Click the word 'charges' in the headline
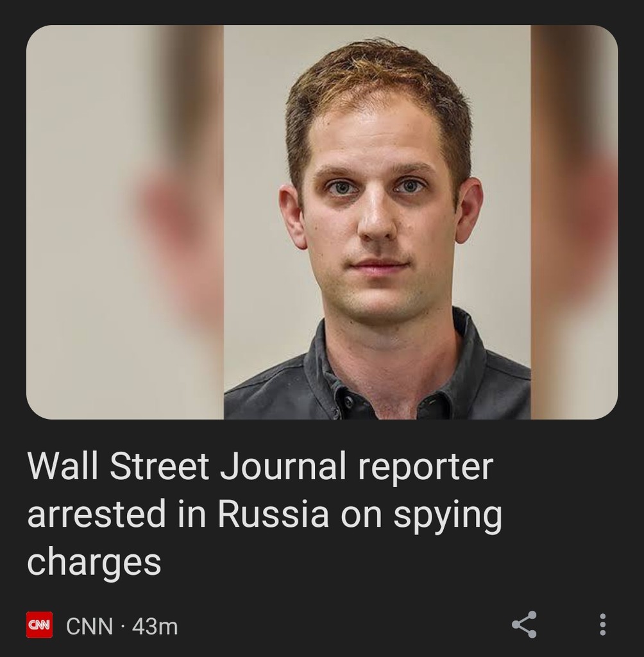The width and height of the screenshot is (644, 657). (94, 561)
